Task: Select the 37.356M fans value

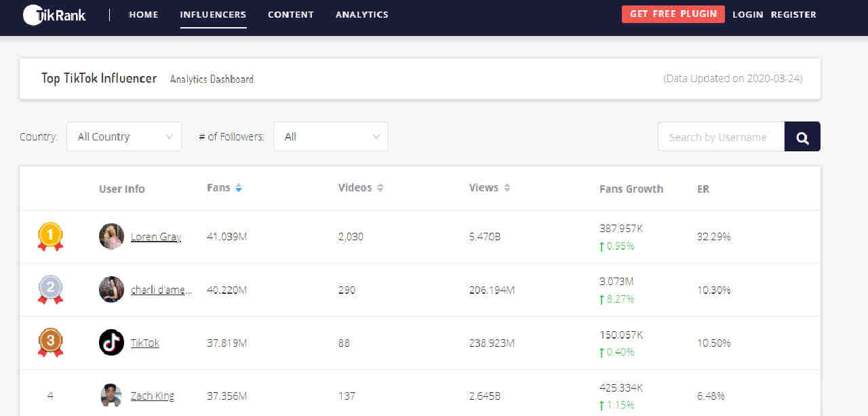Action: coord(226,396)
